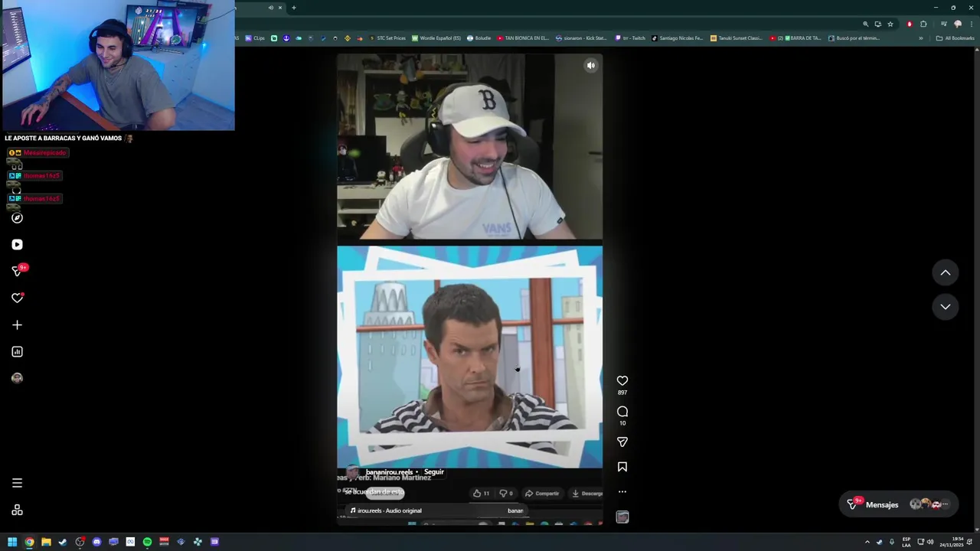Open the All Bookmarks folder

pyautogui.click(x=955, y=38)
